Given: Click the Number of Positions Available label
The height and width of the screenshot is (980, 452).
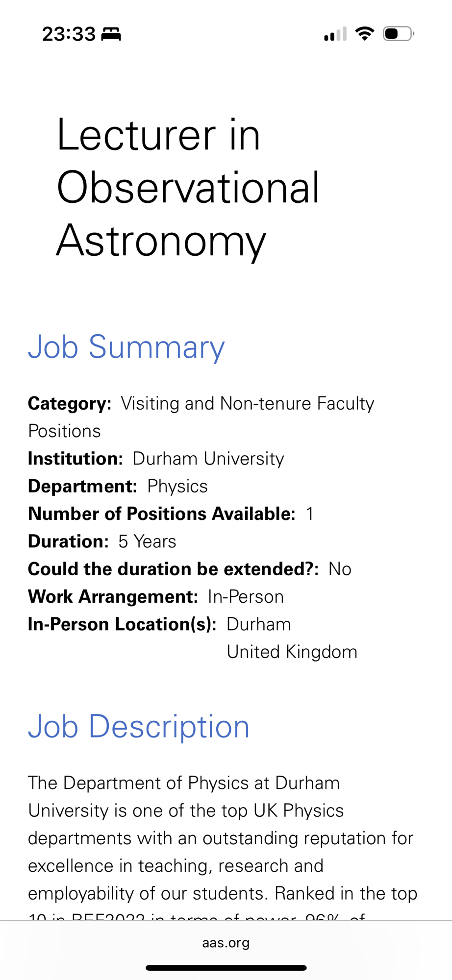Looking at the screenshot, I should click(162, 514).
